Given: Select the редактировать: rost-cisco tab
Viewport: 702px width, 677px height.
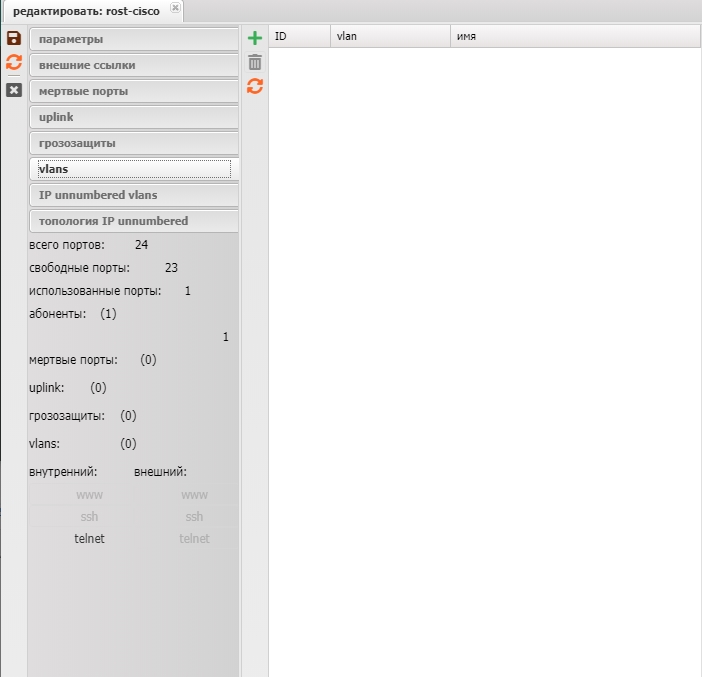Looking at the screenshot, I should [86, 11].
